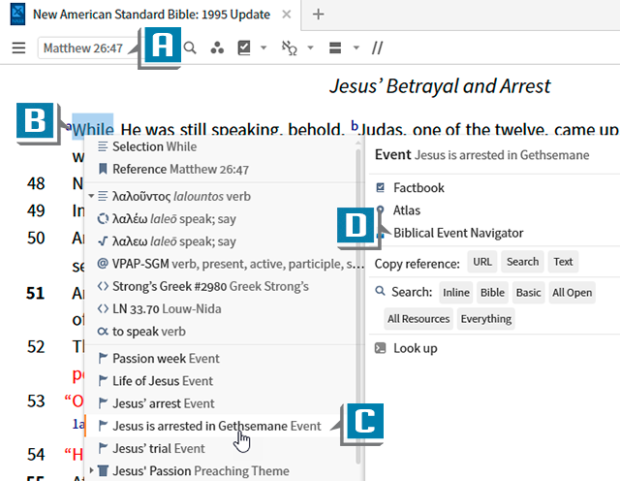Open a new tab with plus button

[x=319, y=14]
